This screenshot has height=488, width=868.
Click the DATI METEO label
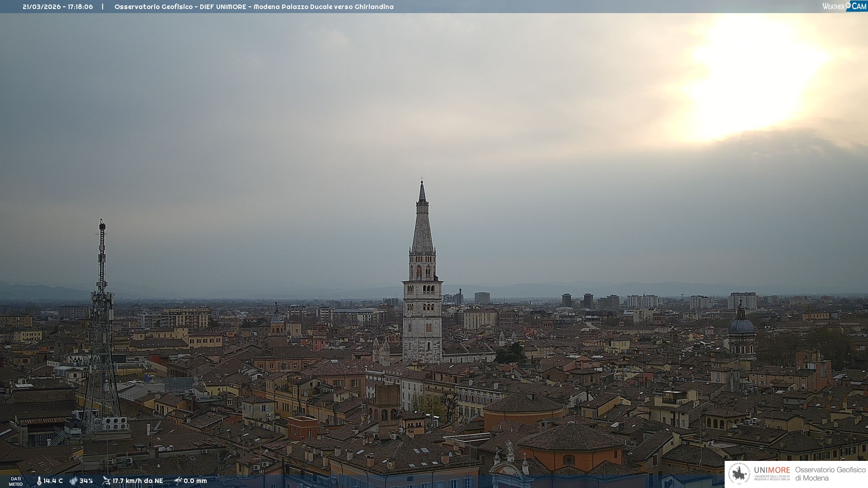(x=16, y=481)
